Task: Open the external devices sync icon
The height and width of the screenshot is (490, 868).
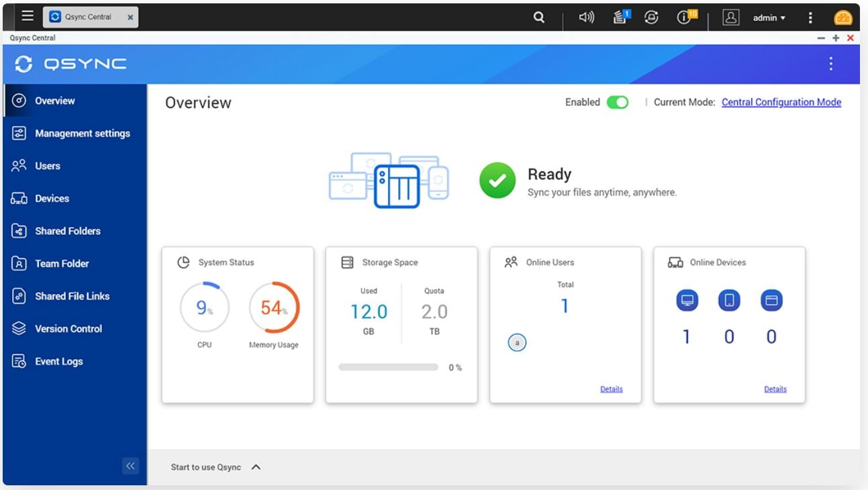Action: click(x=651, y=18)
